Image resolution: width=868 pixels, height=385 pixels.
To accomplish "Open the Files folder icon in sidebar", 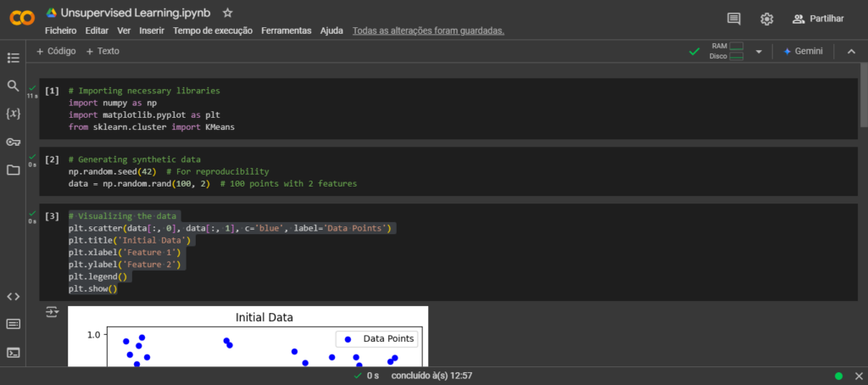I will point(13,170).
